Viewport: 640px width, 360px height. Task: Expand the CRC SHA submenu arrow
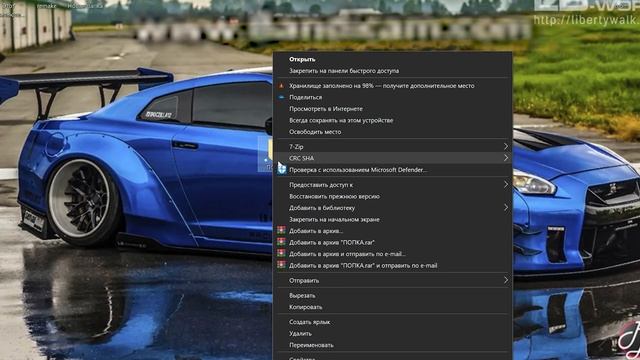click(x=506, y=158)
